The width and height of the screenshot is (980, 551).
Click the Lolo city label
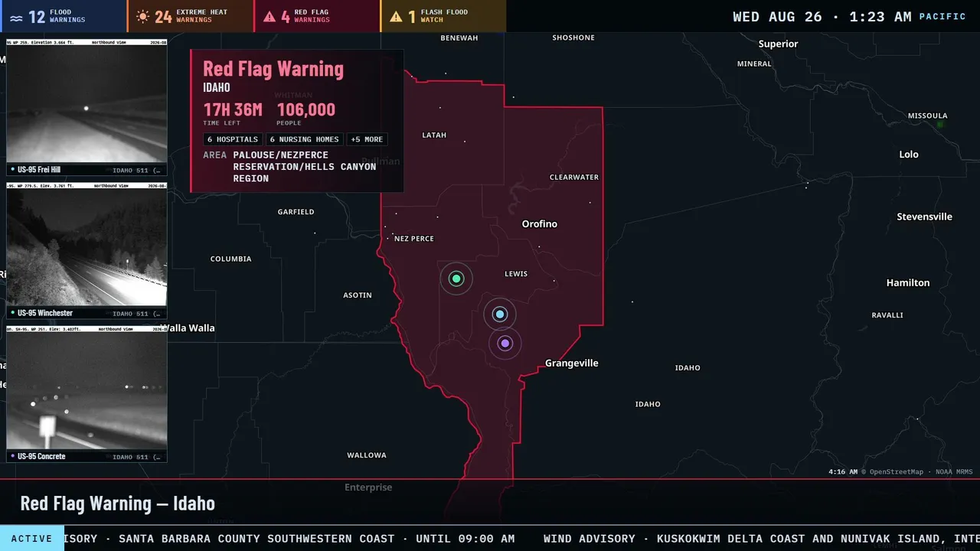point(909,155)
